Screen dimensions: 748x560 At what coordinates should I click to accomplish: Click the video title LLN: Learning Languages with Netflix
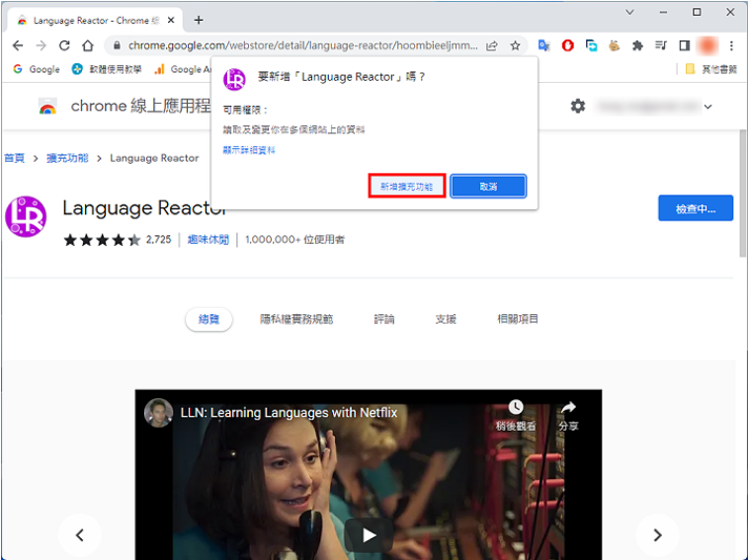(x=289, y=412)
